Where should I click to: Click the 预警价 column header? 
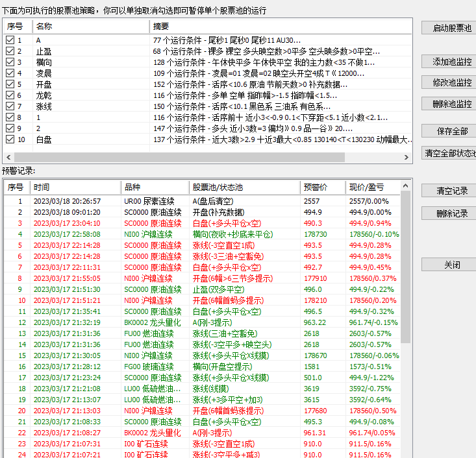[x=323, y=187]
